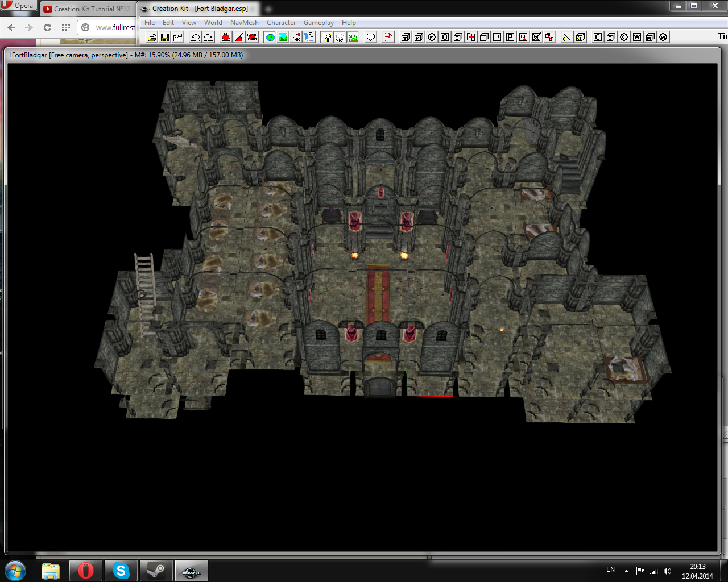This screenshot has height=582, width=728.
Task: Toggle grass display icon
Action: coord(353,37)
